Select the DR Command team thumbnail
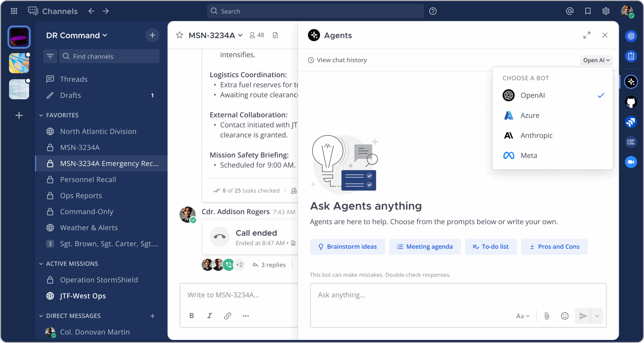 [19, 37]
